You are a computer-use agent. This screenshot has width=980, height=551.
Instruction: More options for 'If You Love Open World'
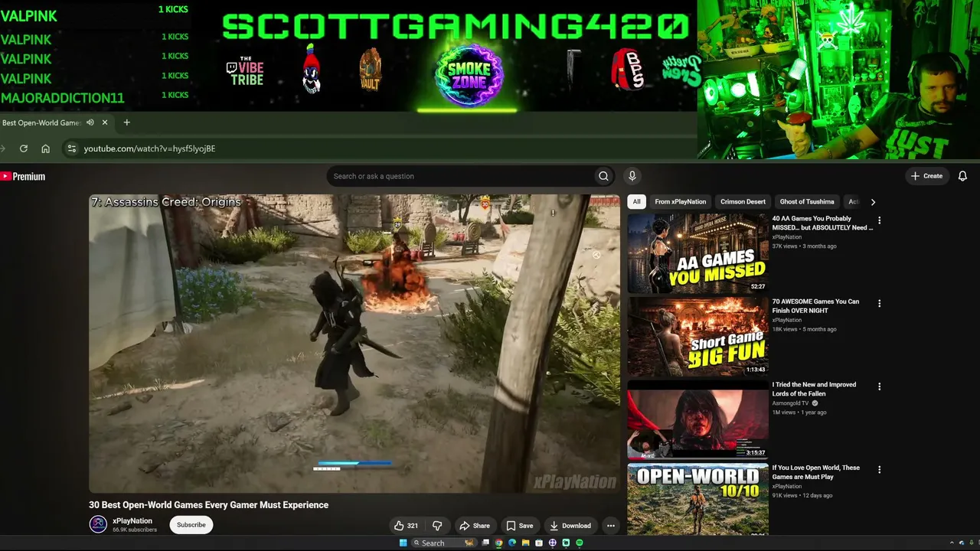pyautogui.click(x=879, y=469)
